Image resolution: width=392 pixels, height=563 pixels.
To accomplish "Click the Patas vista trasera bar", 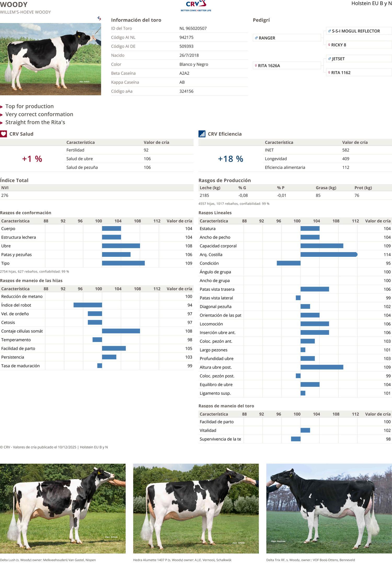I will coord(315,289).
